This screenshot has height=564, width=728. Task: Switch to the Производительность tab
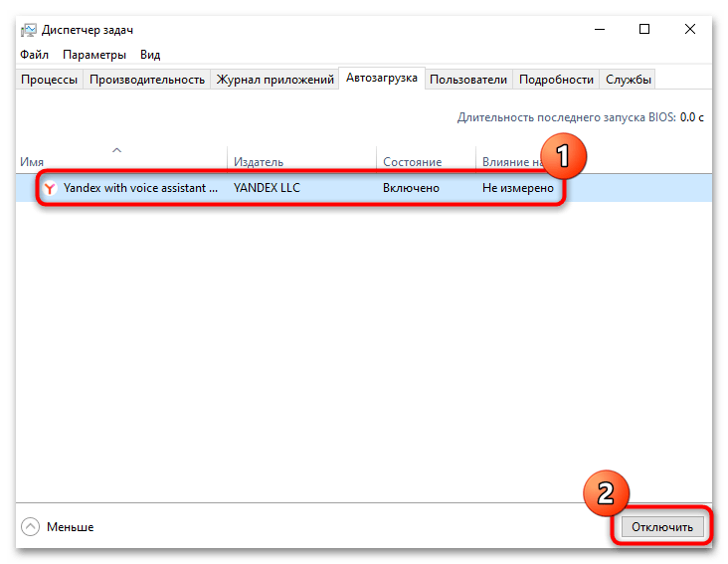147,80
